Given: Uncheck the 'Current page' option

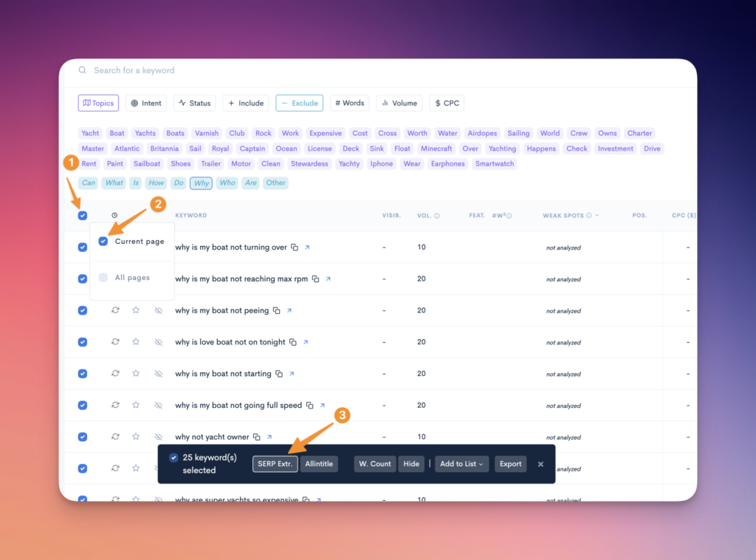Looking at the screenshot, I should click(103, 242).
